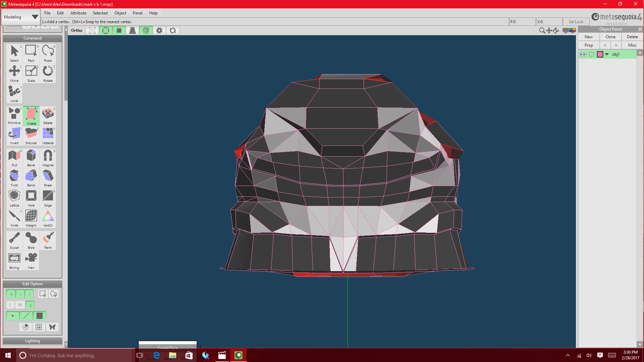Select the Sculpt tool
Viewport: 644px width, 362px height.
[14, 240]
